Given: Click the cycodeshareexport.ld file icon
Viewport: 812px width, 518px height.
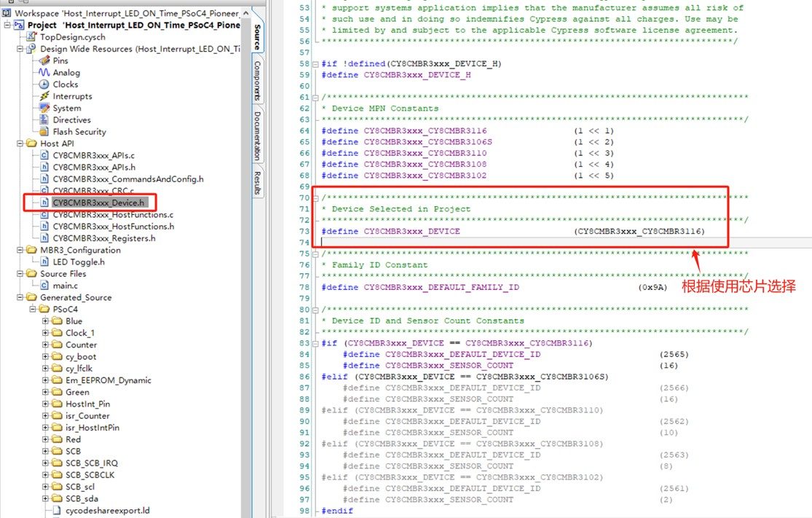Looking at the screenshot, I should (57, 511).
